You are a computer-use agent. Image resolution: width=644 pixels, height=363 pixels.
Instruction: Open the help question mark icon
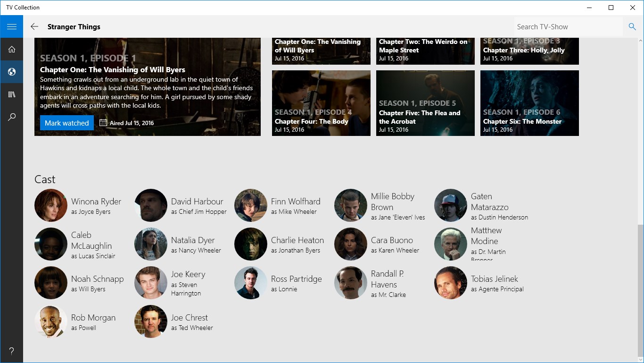coord(12,351)
